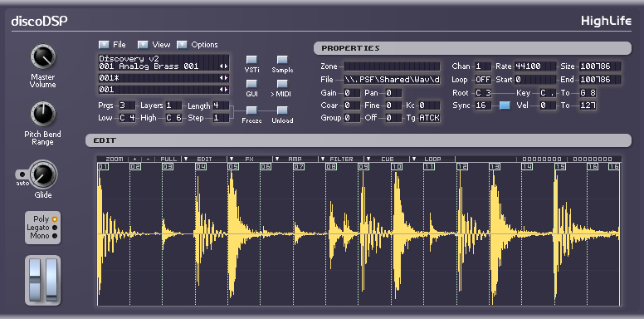Click the ZOOM label button
644x319 pixels.
click(x=114, y=159)
